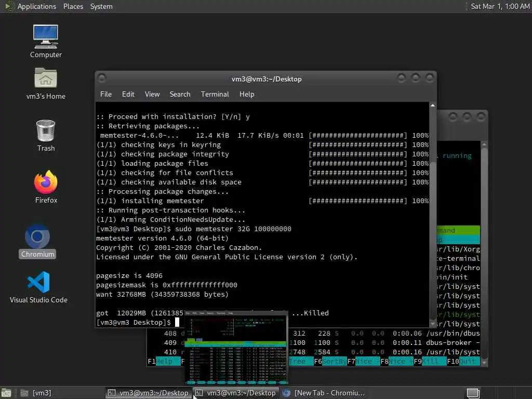Launch Firefox from the desktop
This screenshot has width=532, height=399.
pos(46,187)
